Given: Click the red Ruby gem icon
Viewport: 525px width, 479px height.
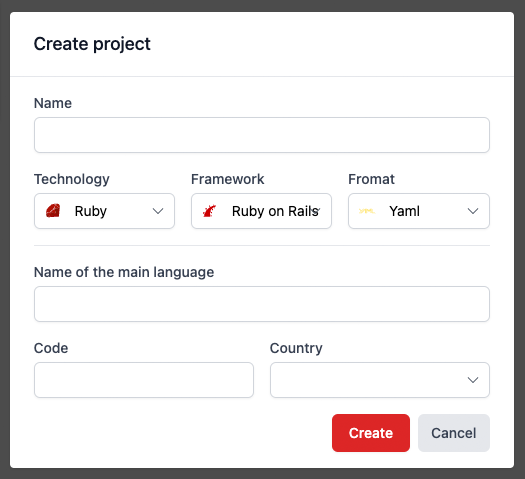Looking at the screenshot, I should [x=53, y=211].
